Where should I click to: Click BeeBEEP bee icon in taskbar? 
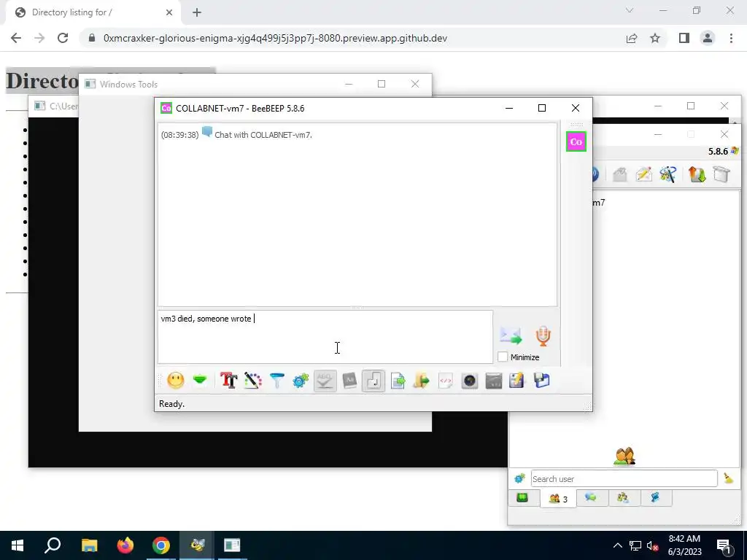tap(197, 545)
